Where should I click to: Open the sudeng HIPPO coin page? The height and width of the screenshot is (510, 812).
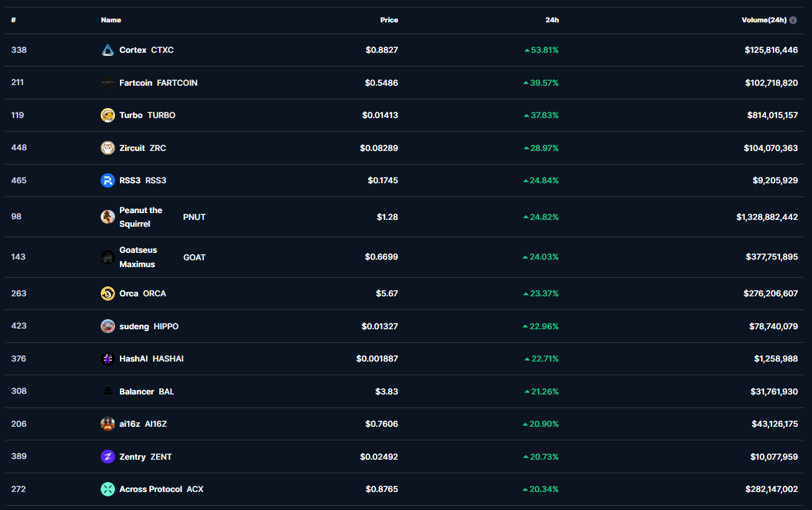coord(149,326)
